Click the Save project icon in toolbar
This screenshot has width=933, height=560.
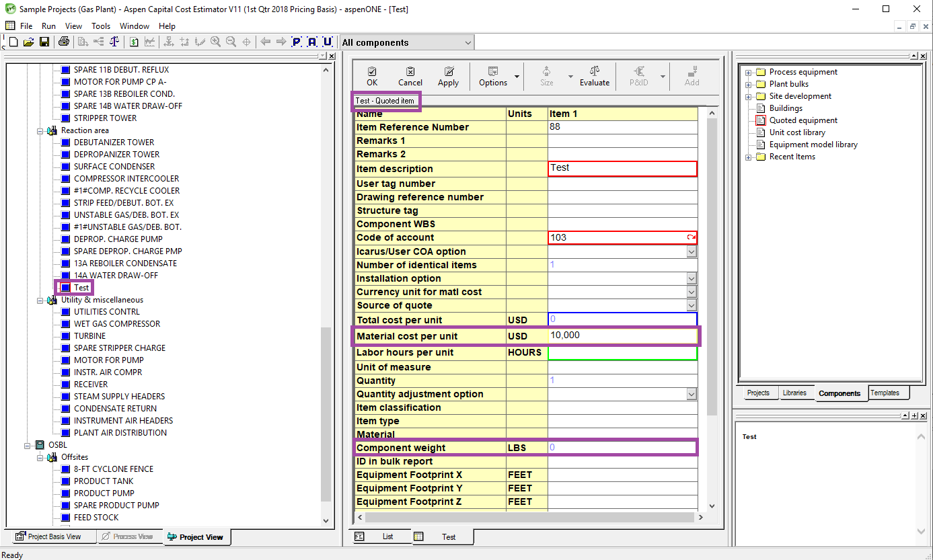point(44,42)
